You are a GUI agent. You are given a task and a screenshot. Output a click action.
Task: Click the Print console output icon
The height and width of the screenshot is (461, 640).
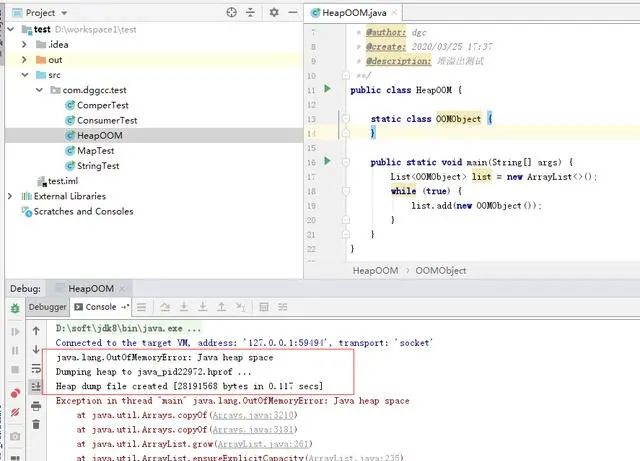(36, 405)
